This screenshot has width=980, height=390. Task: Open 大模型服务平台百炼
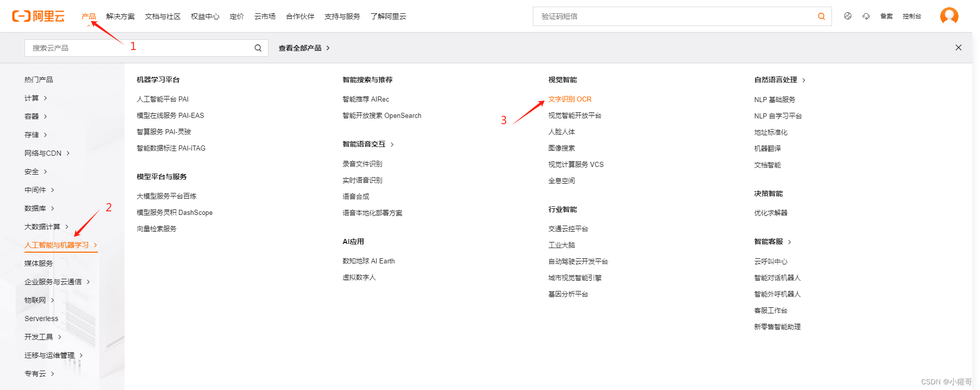point(166,196)
